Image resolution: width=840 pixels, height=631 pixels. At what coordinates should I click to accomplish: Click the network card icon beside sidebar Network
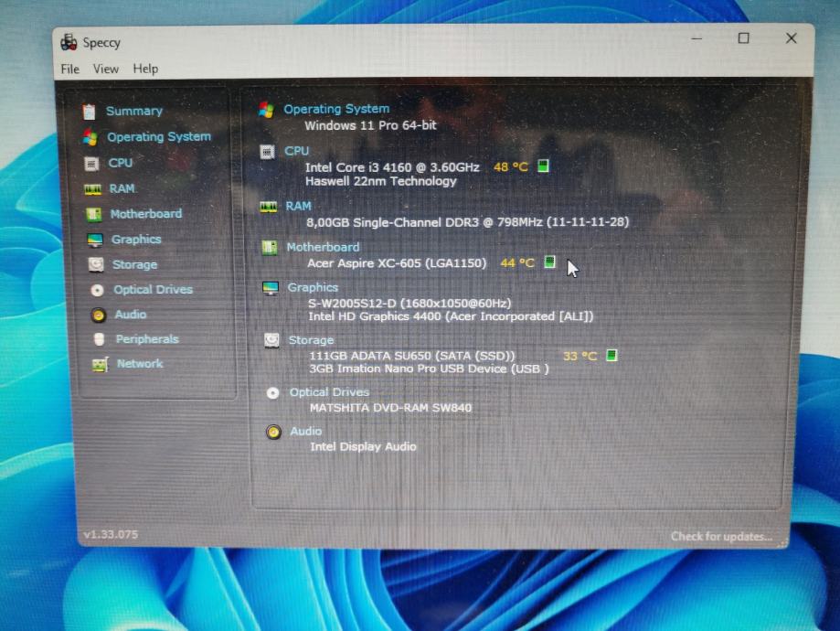coord(101,365)
